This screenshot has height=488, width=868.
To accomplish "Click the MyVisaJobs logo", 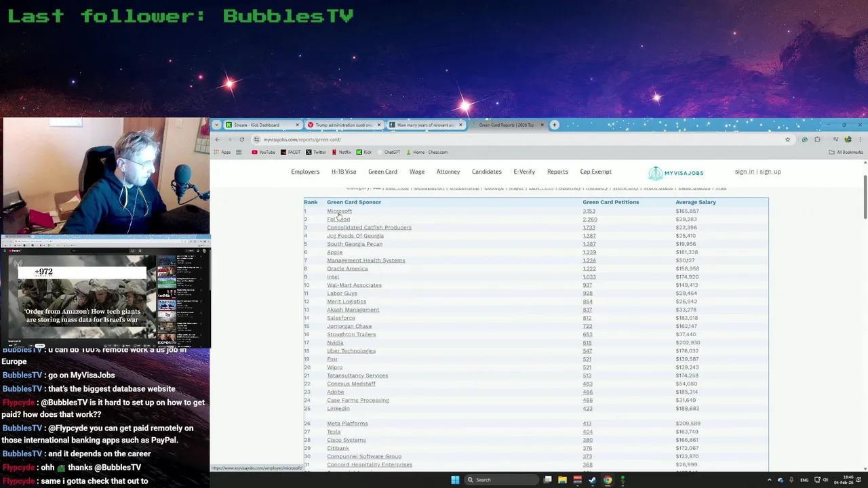I will tap(675, 173).
